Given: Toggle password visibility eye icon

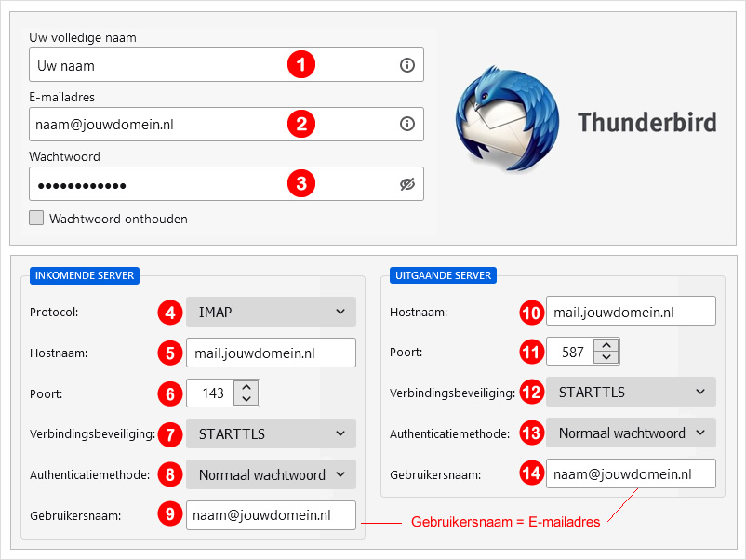Looking at the screenshot, I should (x=407, y=184).
